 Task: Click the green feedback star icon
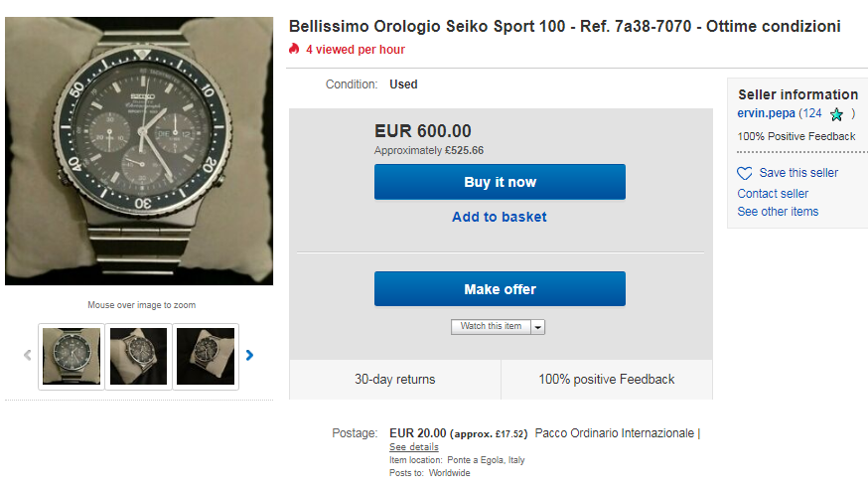pyautogui.click(x=836, y=114)
